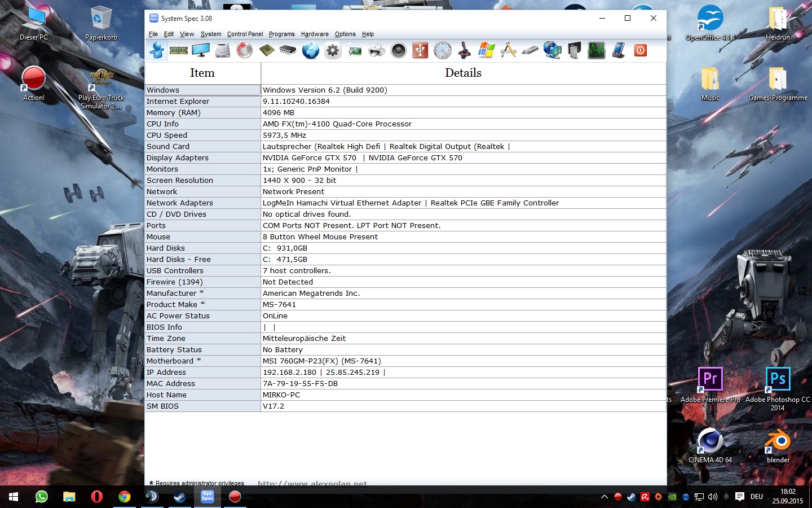The width and height of the screenshot is (812, 508).
Task: Show hidden system tray icons chevron
Action: point(604,497)
